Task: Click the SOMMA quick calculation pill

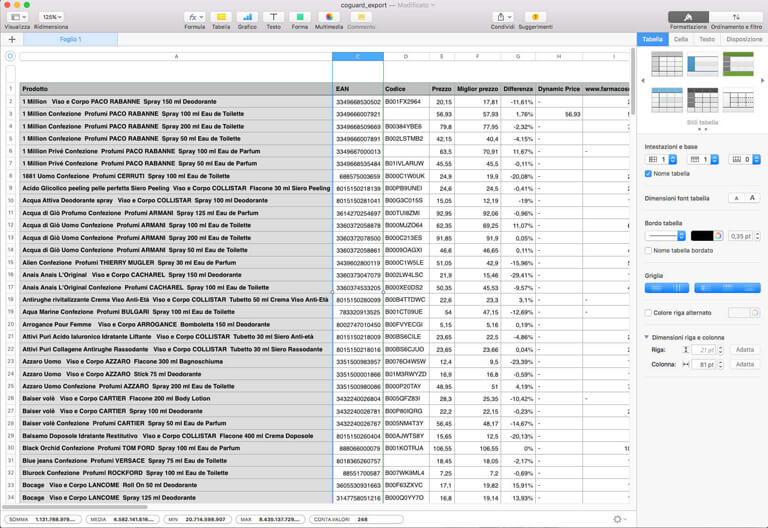Action: [43, 519]
